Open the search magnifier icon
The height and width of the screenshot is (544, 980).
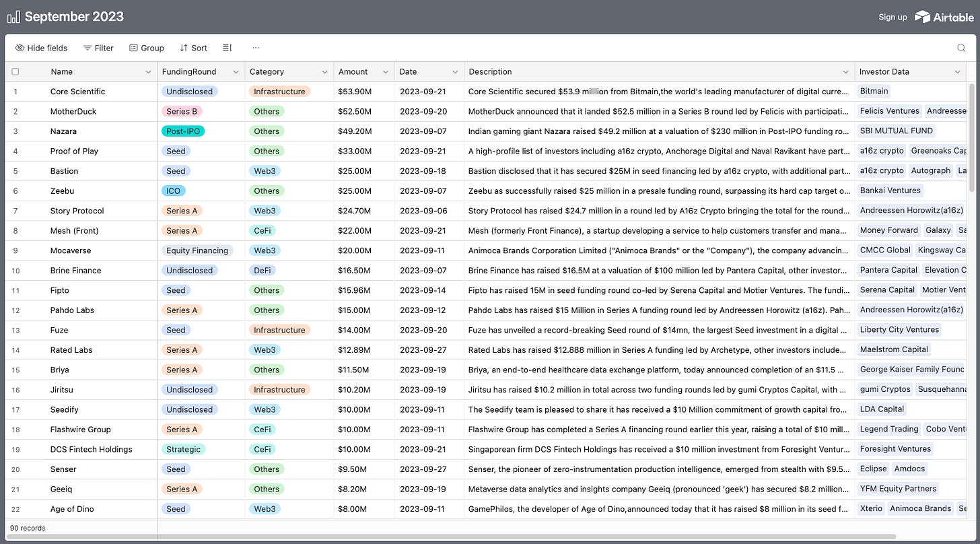[961, 48]
